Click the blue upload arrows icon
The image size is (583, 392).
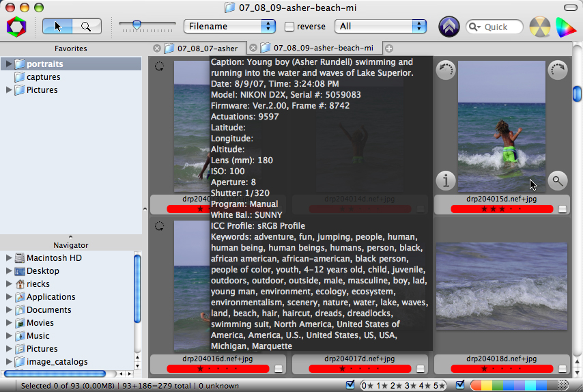click(x=449, y=27)
